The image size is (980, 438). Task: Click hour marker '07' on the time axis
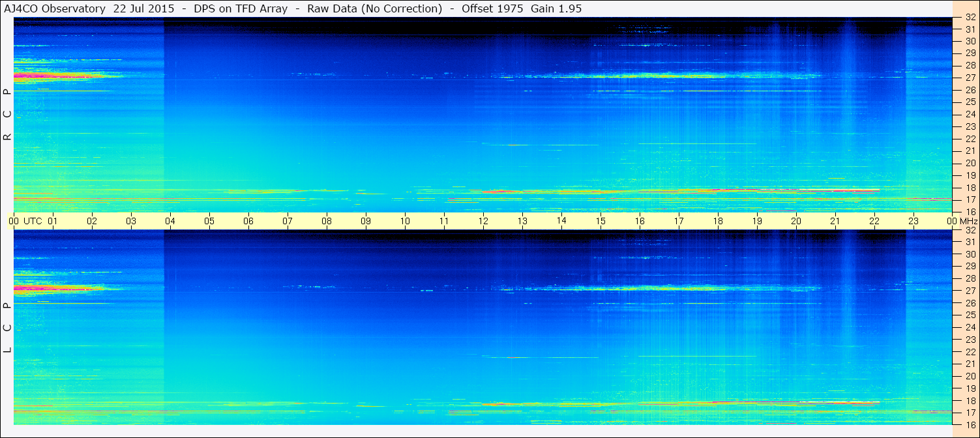click(288, 221)
